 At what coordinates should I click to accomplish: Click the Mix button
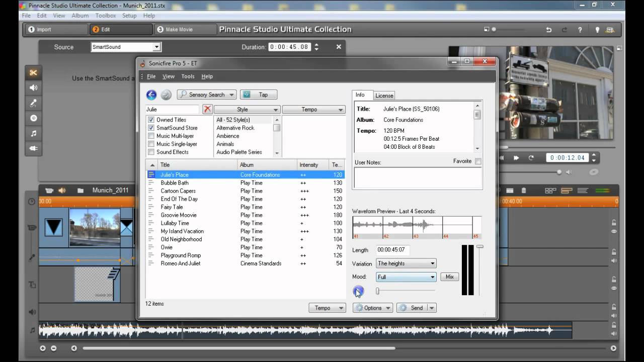click(x=450, y=277)
